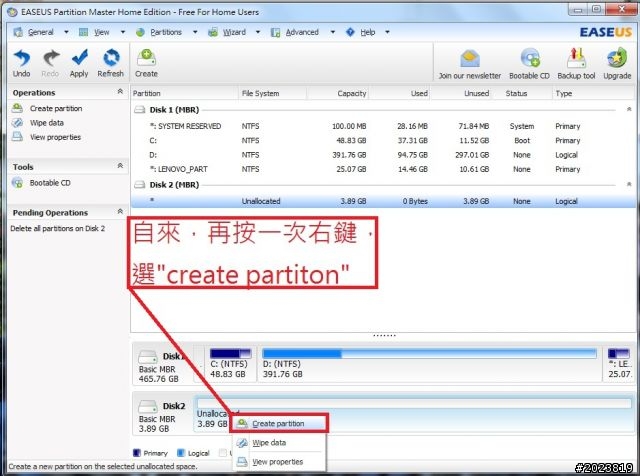Collapse the Disk 2 (MBR) group

point(629,185)
